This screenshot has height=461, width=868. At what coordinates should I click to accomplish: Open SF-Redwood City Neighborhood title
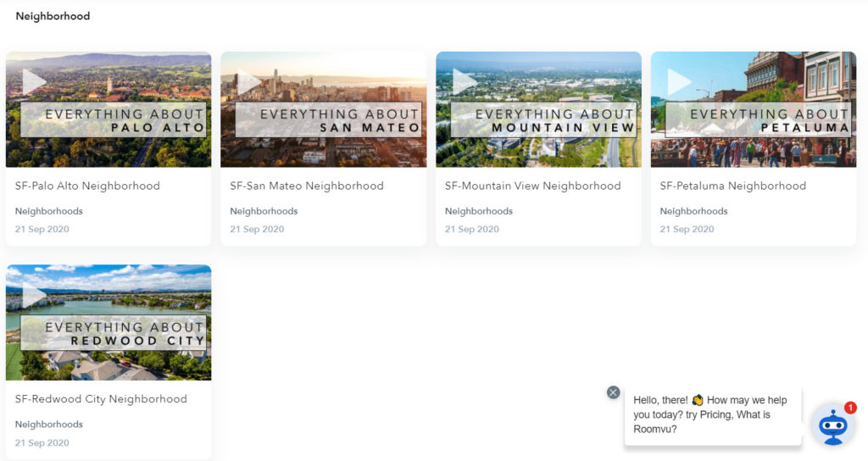coord(100,399)
